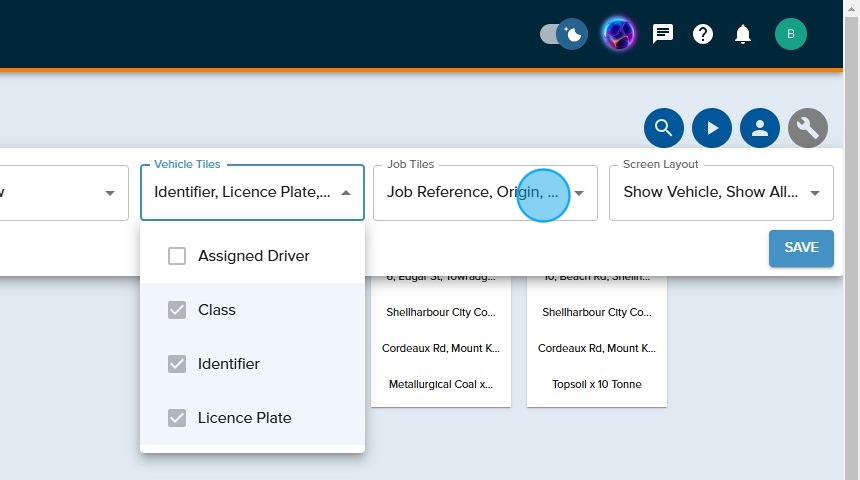
Task: Click the search magnifier button
Action: (664, 128)
